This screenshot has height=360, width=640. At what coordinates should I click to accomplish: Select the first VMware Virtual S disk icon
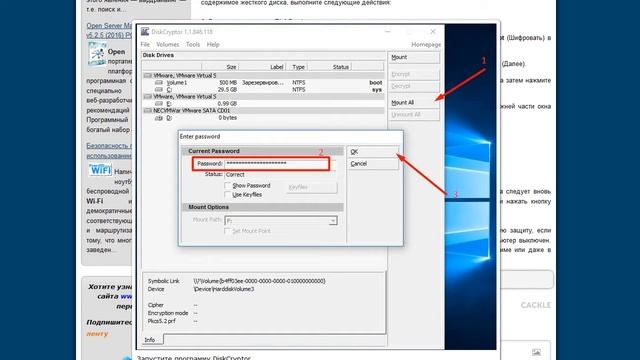pos(148,76)
